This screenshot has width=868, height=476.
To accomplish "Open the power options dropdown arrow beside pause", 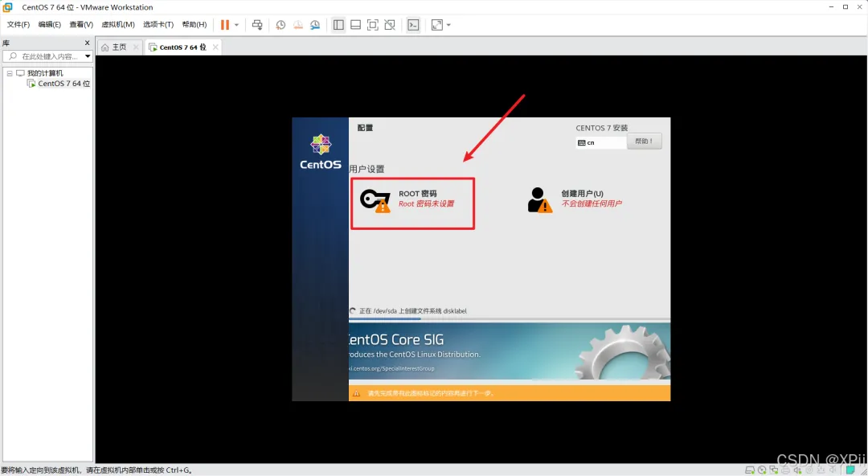I will pos(236,25).
